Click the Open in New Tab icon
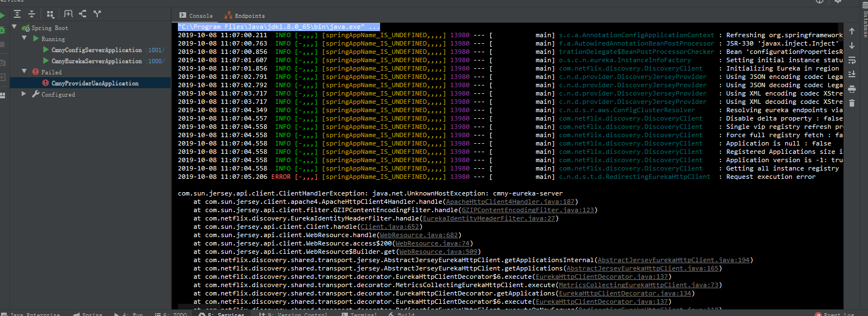Viewport: 868px width, 316px height. [x=68, y=14]
